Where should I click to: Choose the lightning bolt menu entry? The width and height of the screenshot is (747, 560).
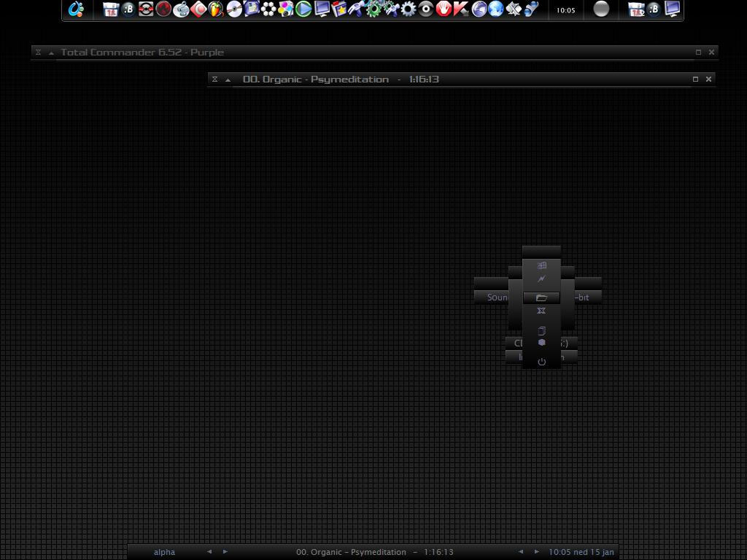[542, 279]
